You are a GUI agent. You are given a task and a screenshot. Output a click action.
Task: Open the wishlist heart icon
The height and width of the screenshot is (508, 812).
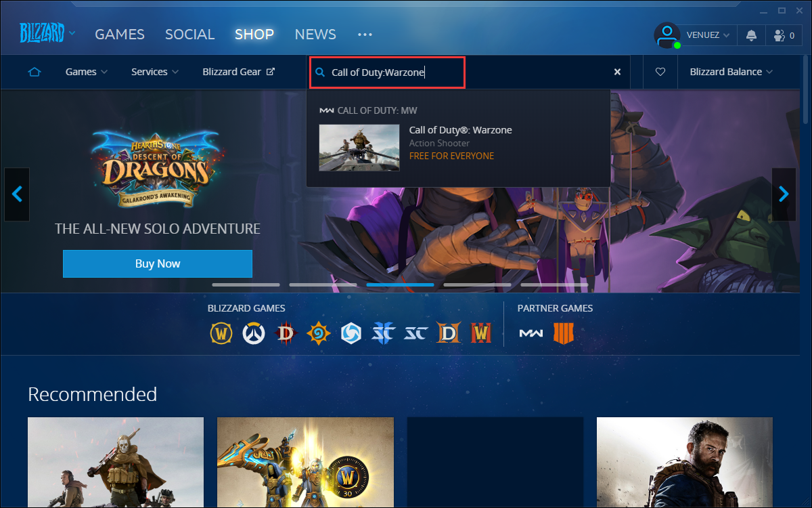click(660, 72)
